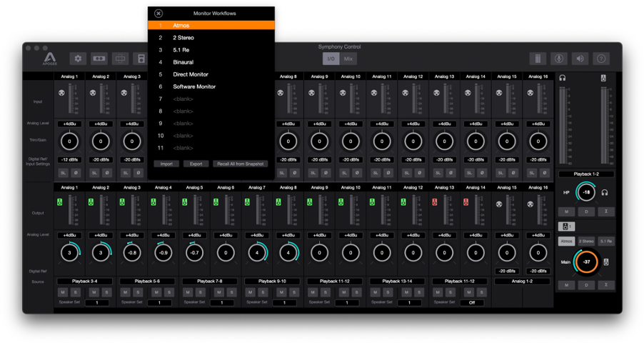Open the Playback 13-14 source dropdown

[x=397, y=282]
